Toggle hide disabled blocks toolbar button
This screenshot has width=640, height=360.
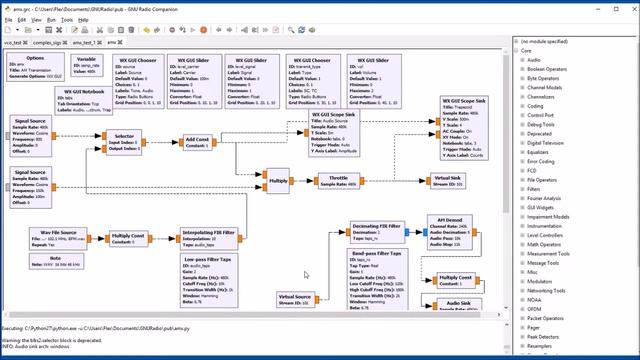pyautogui.click(x=276, y=30)
